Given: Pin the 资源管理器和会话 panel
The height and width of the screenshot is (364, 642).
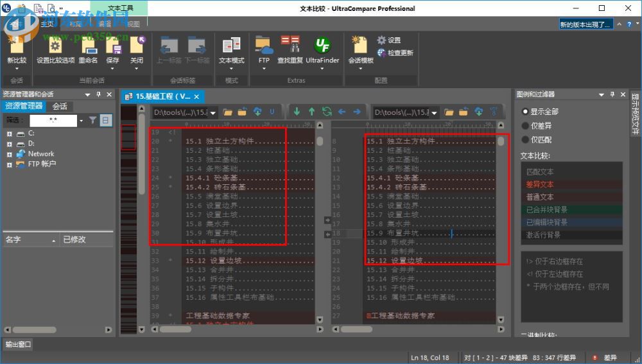Looking at the screenshot, I should click(99, 94).
